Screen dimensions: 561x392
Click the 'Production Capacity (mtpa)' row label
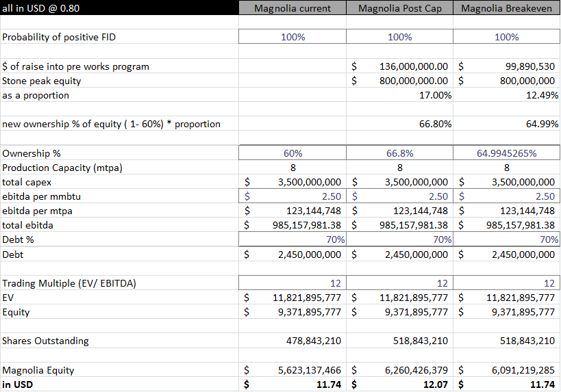62,168
